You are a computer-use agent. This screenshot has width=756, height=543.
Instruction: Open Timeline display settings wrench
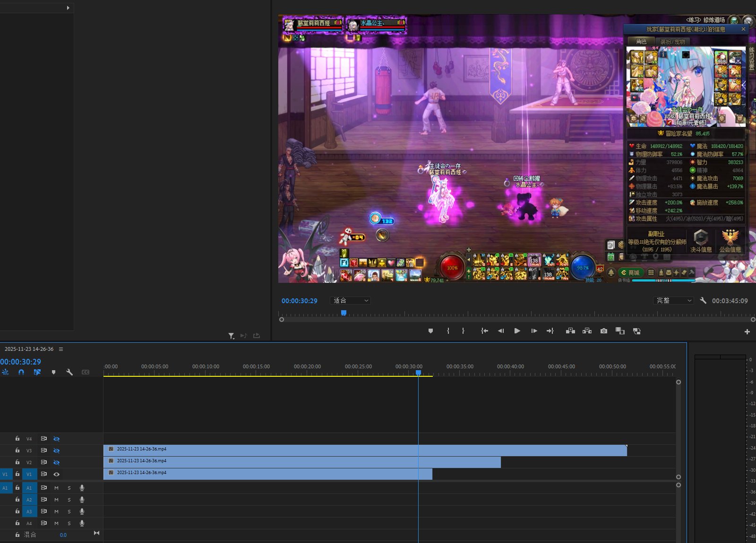69,372
